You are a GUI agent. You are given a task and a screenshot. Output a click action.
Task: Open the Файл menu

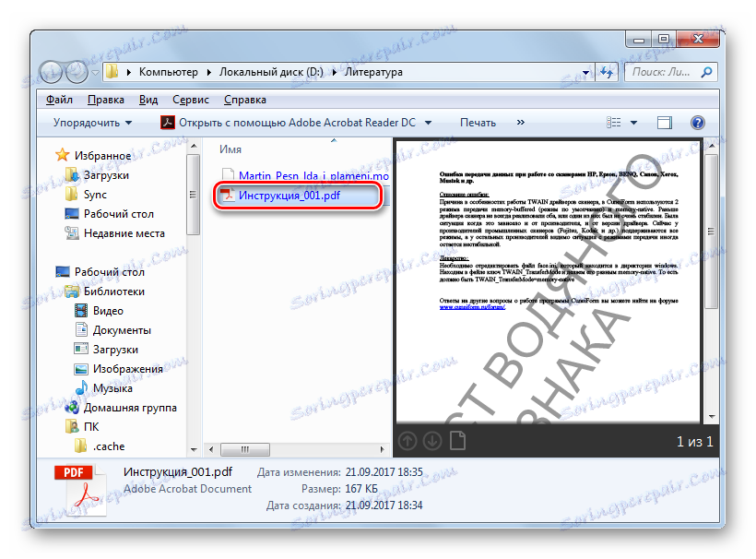pos(59,100)
